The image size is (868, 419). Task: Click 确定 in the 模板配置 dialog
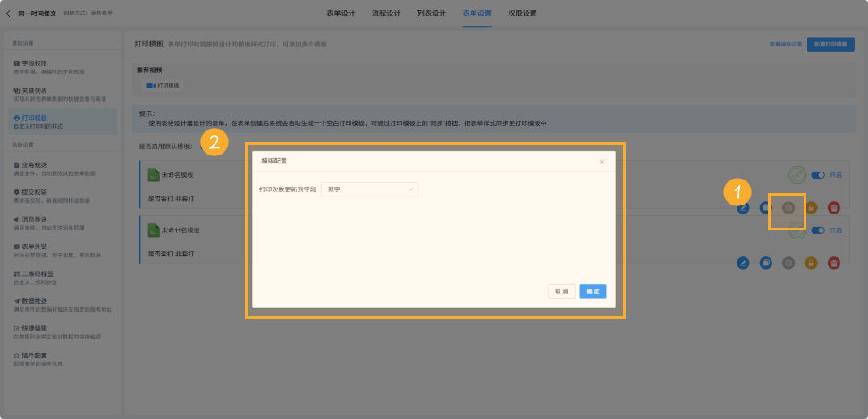(x=593, y=291)
